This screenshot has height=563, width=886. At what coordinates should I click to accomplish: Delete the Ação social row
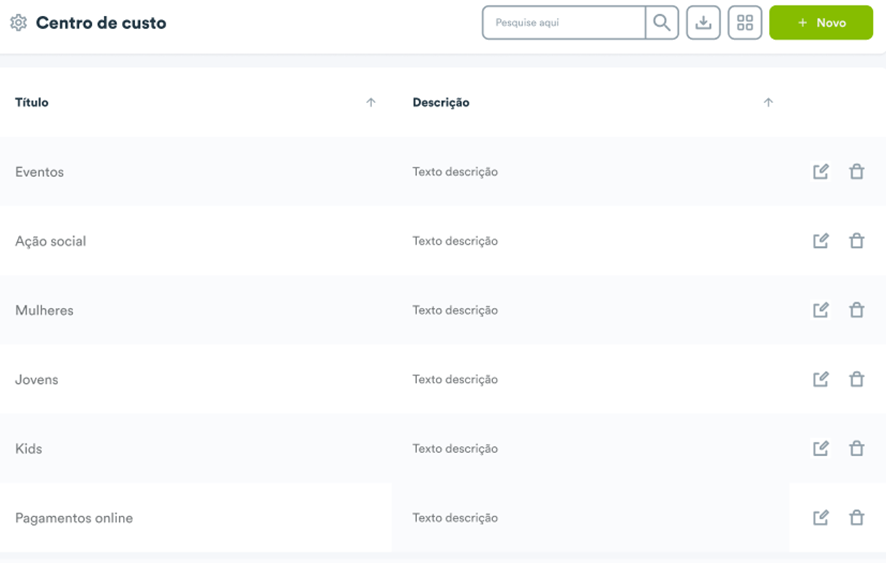click(x=857, y=241)
